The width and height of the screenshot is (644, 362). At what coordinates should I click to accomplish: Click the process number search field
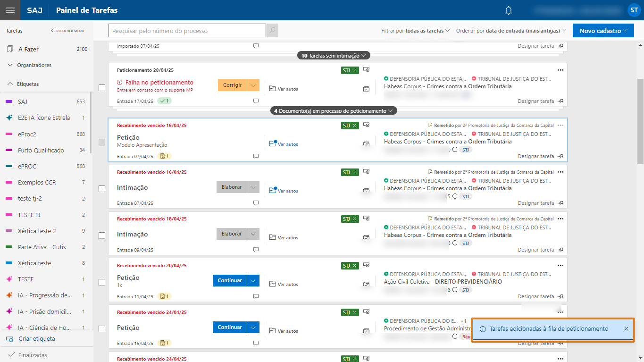(x=187, y=31)
